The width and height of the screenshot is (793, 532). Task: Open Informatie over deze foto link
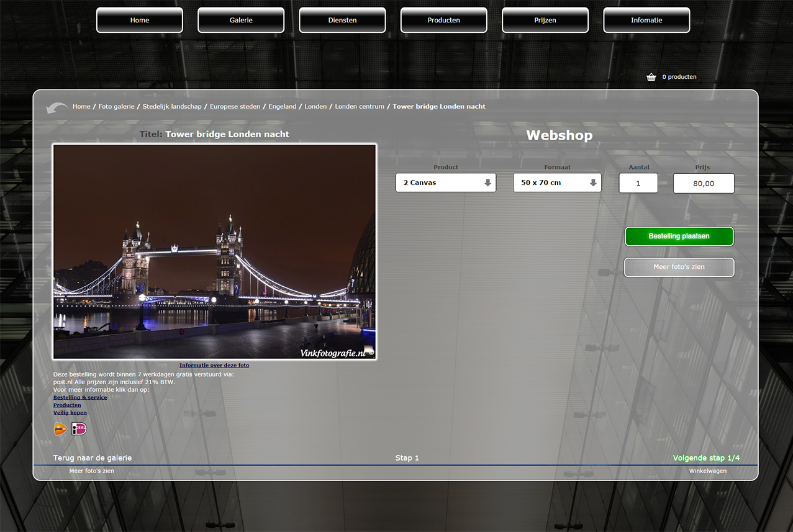(x=214, y=365)
